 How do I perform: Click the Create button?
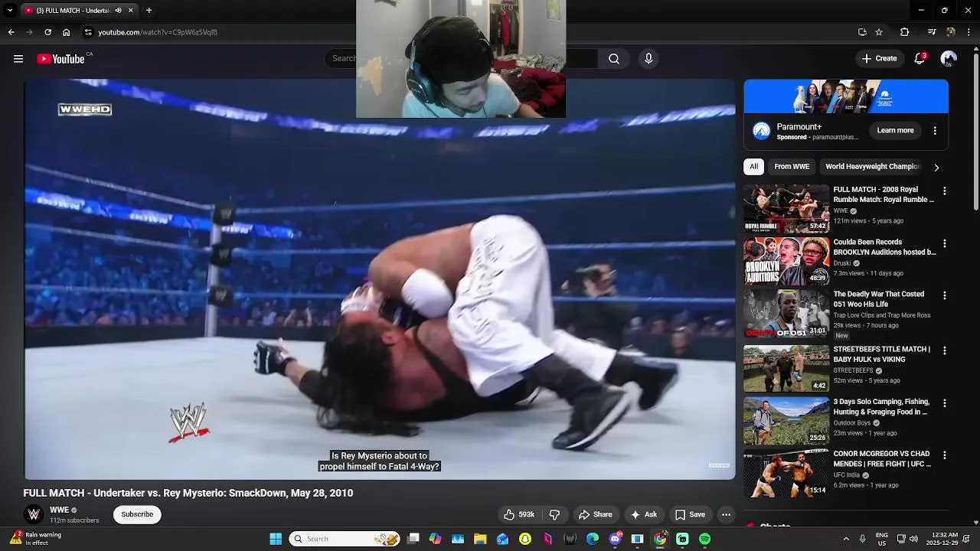coord(879,59)
